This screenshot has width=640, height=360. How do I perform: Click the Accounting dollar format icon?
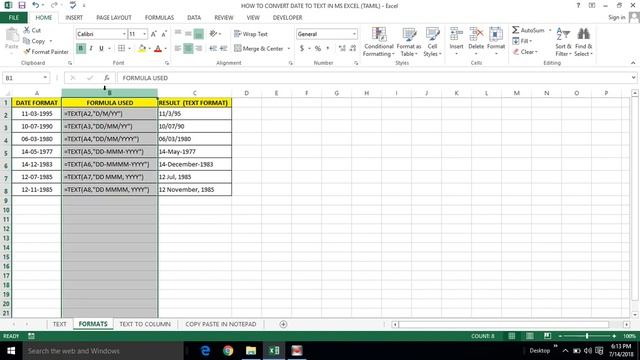point(302,49)
